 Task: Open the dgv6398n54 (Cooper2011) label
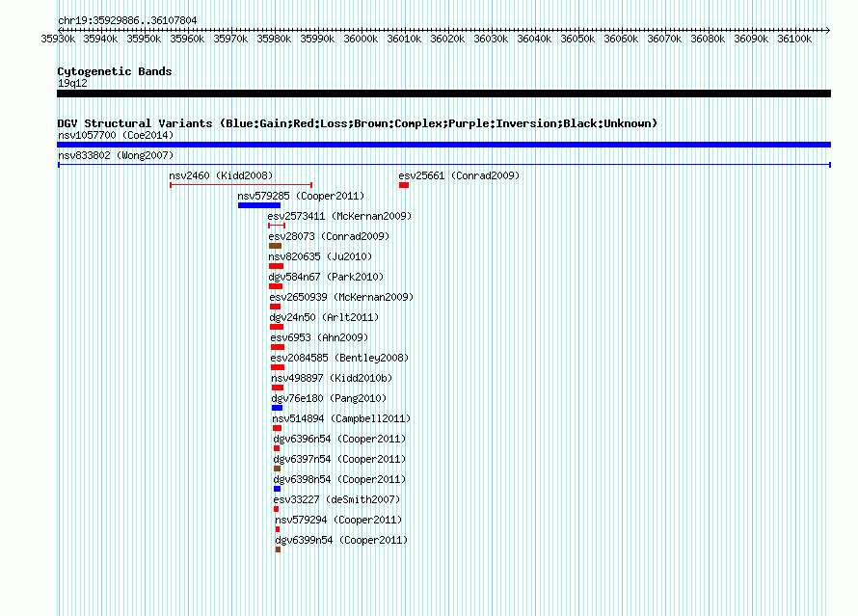(339, 479)
